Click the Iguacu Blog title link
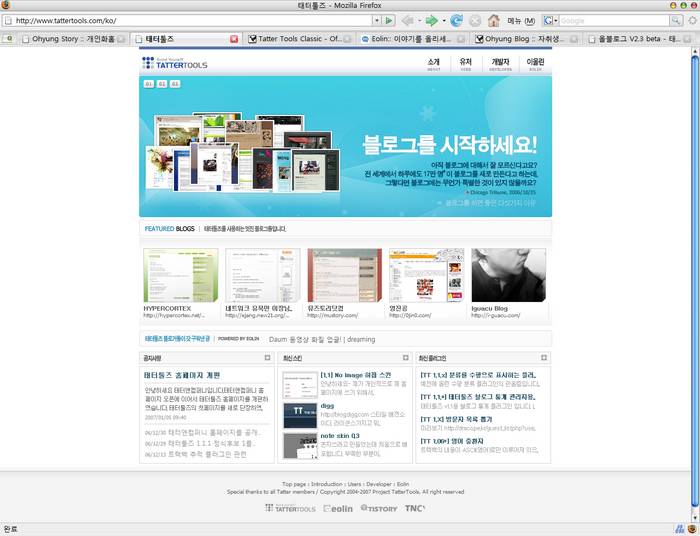The height and width of the screenshot is (536, 700). [489, 308]
